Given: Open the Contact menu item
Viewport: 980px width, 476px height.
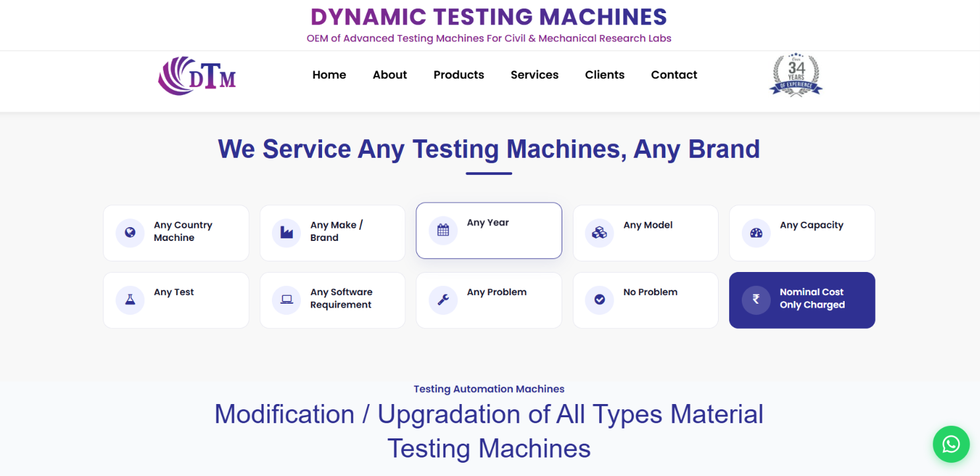Looking at the screenshot, I should point(674,75).
